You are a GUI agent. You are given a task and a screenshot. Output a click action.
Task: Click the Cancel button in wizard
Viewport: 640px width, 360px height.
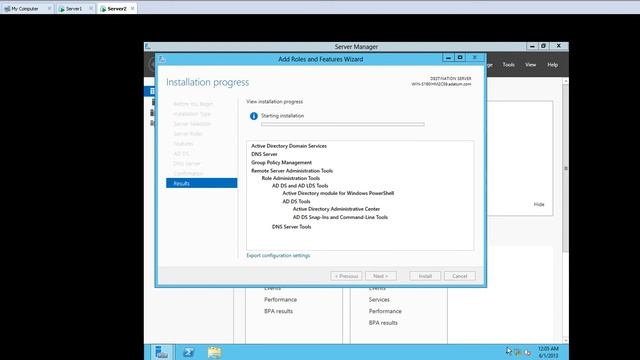click(x=460, y=276)
